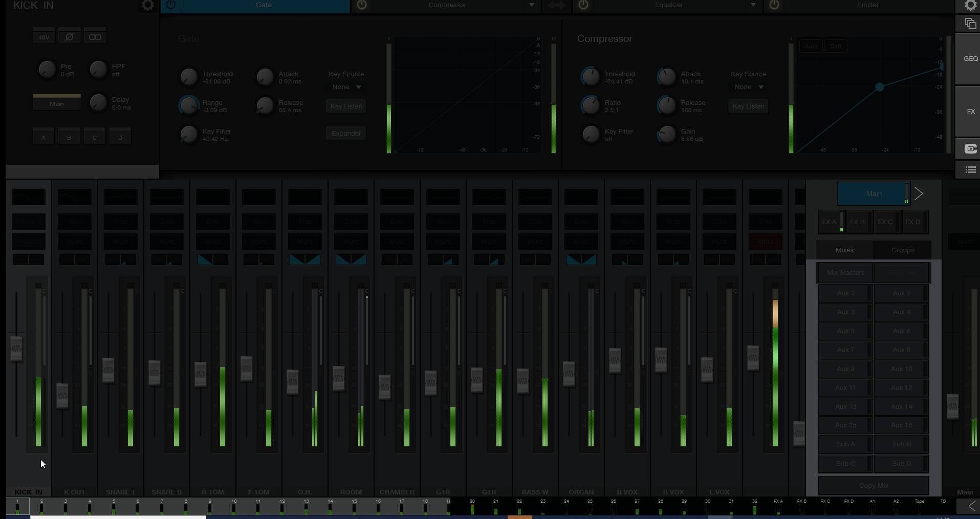
Task: Open the scene list icon at bottom right sidebar
Action: pyautogui.click(x=970, y=170)
